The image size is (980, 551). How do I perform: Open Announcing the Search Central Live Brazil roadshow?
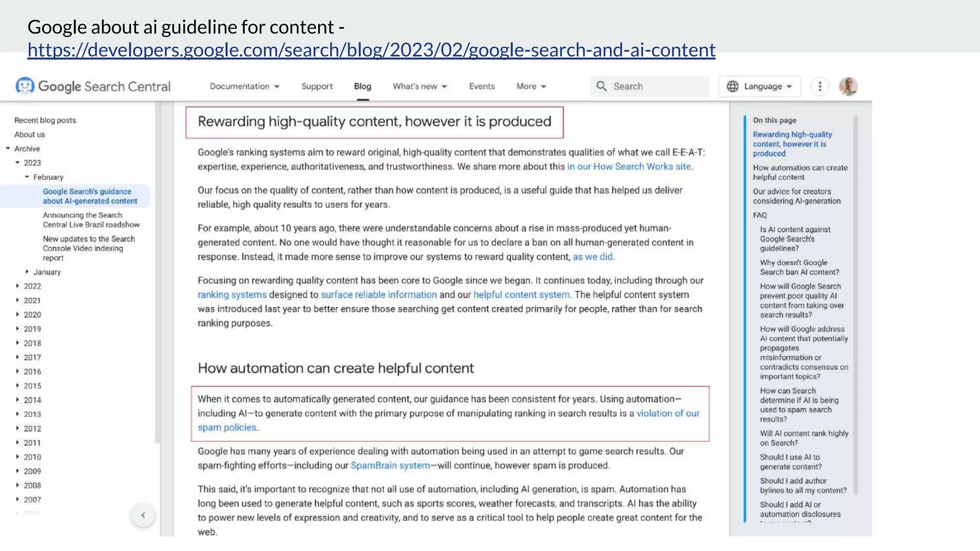point(91,220)
